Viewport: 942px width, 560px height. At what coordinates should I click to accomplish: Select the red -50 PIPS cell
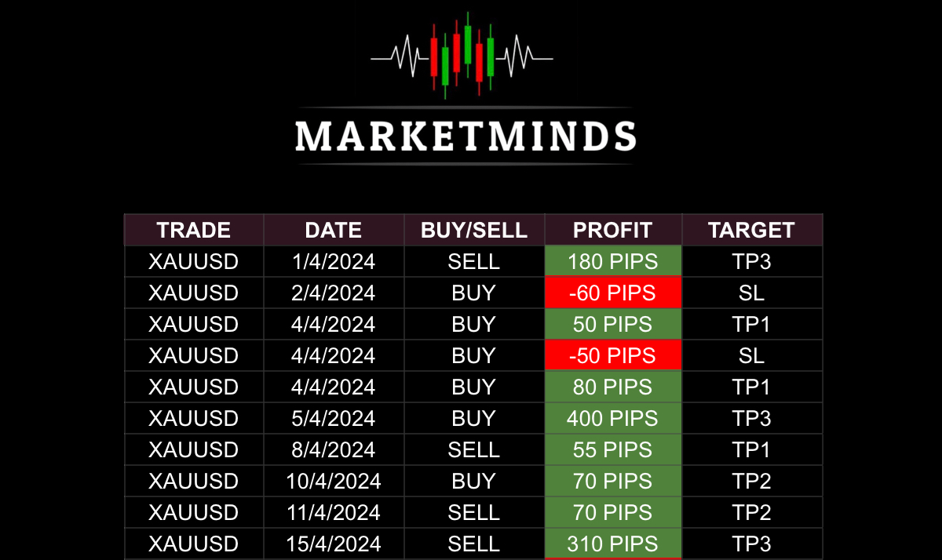point(613,355)
